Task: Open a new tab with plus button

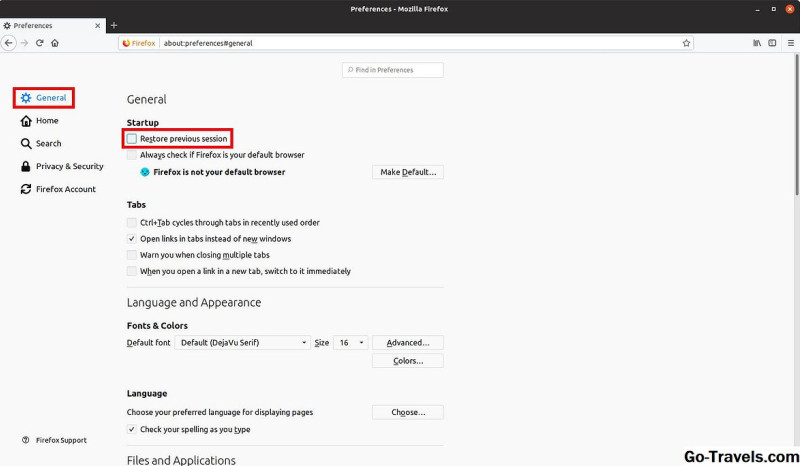Action: tap(114, 25)
